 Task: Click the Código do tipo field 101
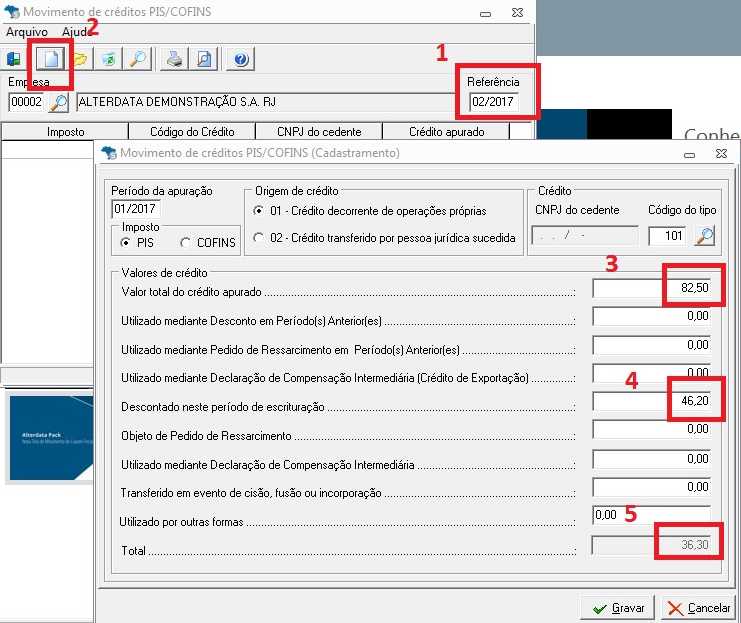(667, 236)
